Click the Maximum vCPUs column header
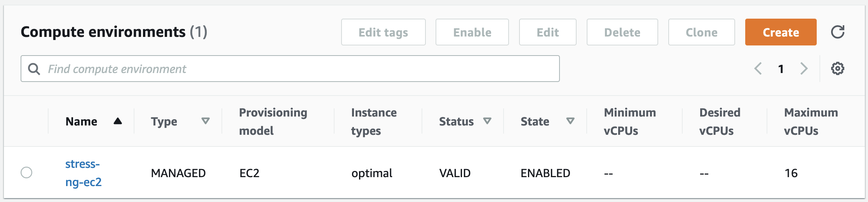The image size is (868, 202). (x=811, y=122)
